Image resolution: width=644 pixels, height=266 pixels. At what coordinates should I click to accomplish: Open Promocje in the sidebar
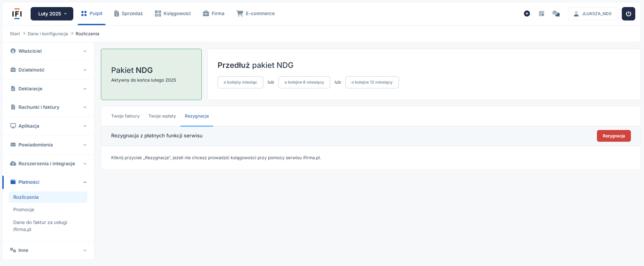click(24, 210)
